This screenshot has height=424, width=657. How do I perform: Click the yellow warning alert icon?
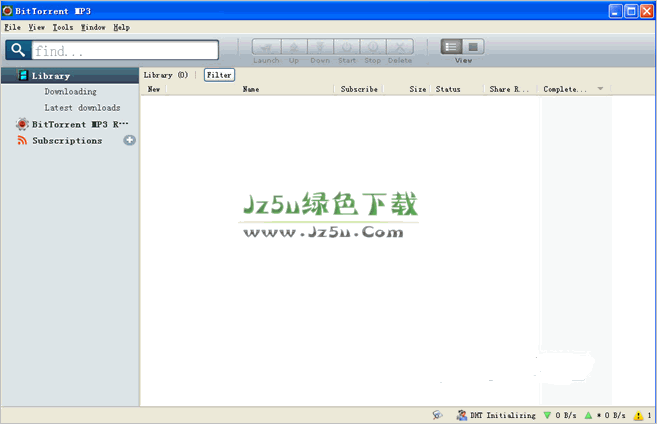pos(638,416)
